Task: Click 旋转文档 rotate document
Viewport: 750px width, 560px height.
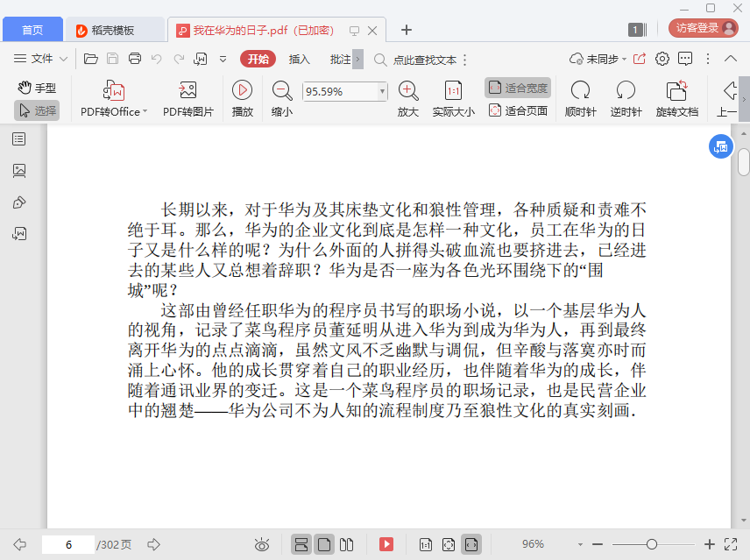Action: 676,98
